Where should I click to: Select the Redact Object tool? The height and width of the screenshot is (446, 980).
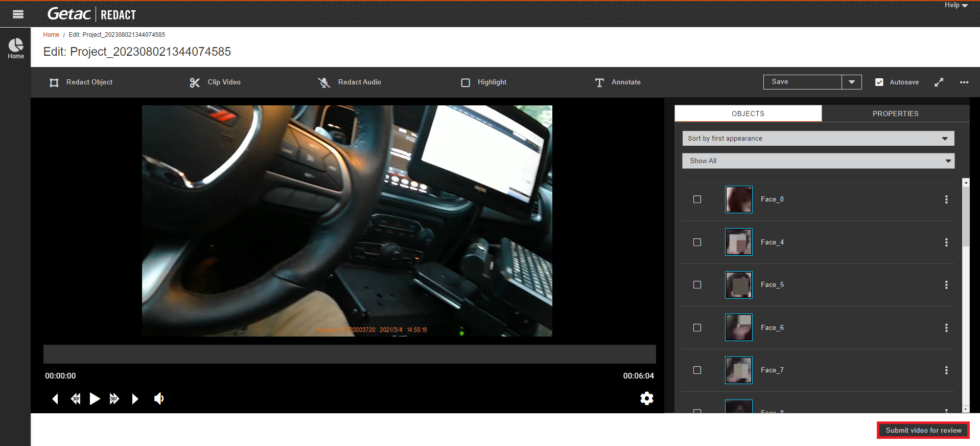click(x=81, y=82)
